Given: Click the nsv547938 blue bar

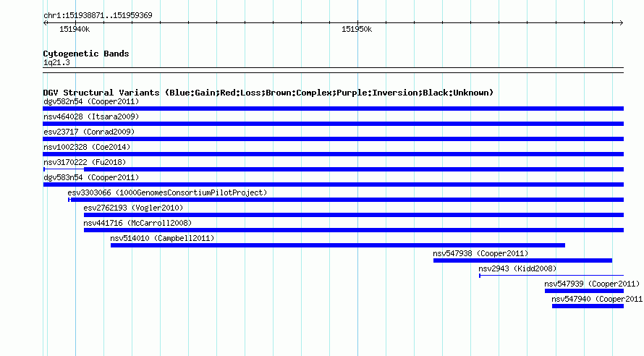Looking at the screenshot, I should [x=522, y=260].
